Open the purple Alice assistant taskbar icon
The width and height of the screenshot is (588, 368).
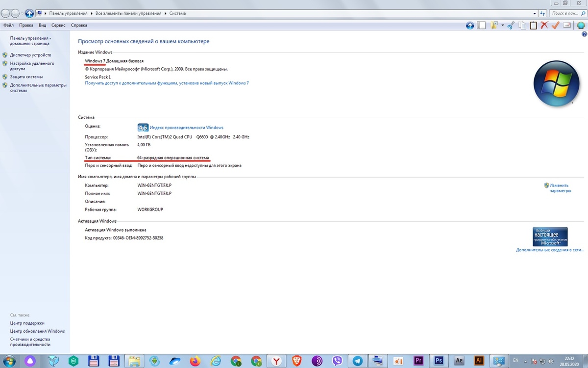click(x=30, y=361)
